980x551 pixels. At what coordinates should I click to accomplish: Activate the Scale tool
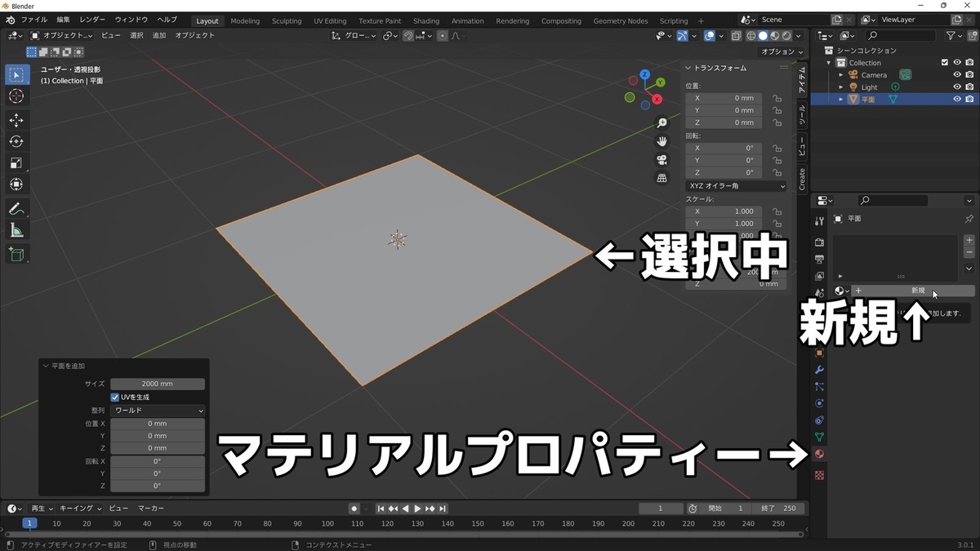click(16, 163)
